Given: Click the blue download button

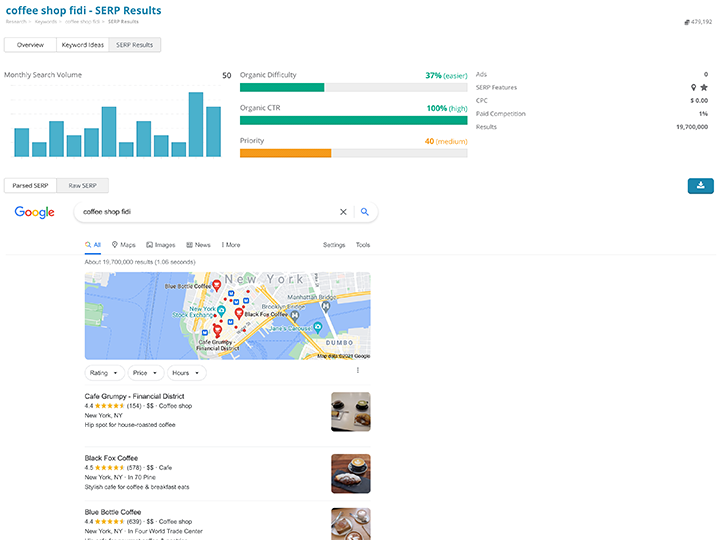Looking at the screenshot, I should click(x=701, y=185).
